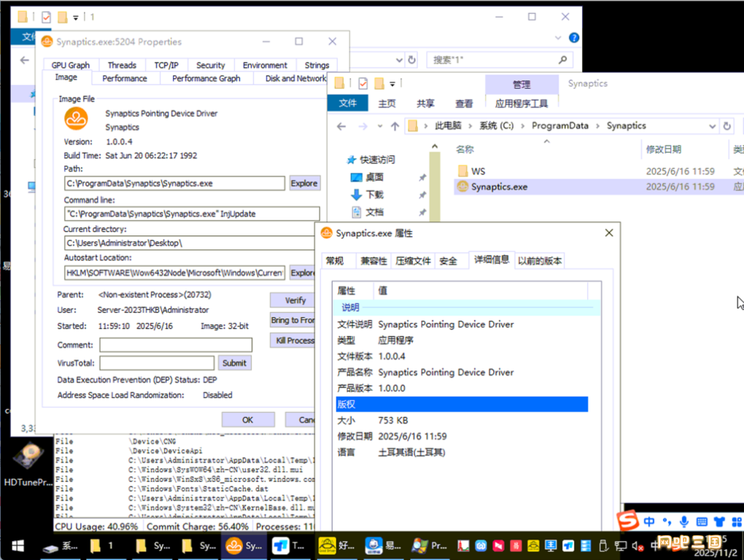
Task: Open the quick access toolbar customize dropdown arrow
Action: point(392,84)
